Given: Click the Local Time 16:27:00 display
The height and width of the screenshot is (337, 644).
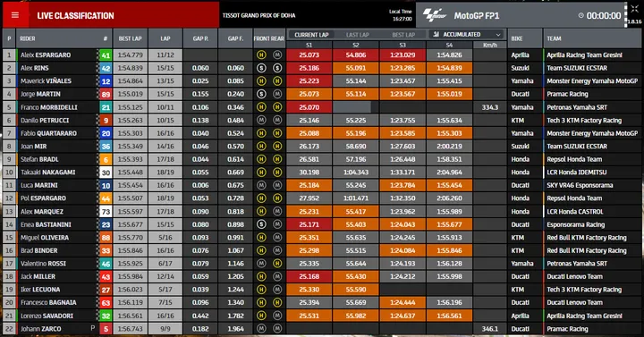Looking at the screenshot, I should tap(401, 15).
